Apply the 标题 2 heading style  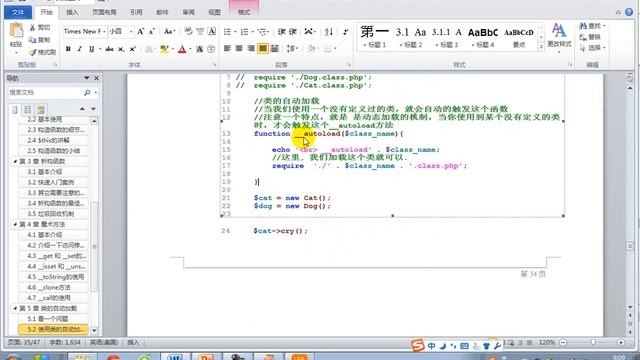[411, 37]
